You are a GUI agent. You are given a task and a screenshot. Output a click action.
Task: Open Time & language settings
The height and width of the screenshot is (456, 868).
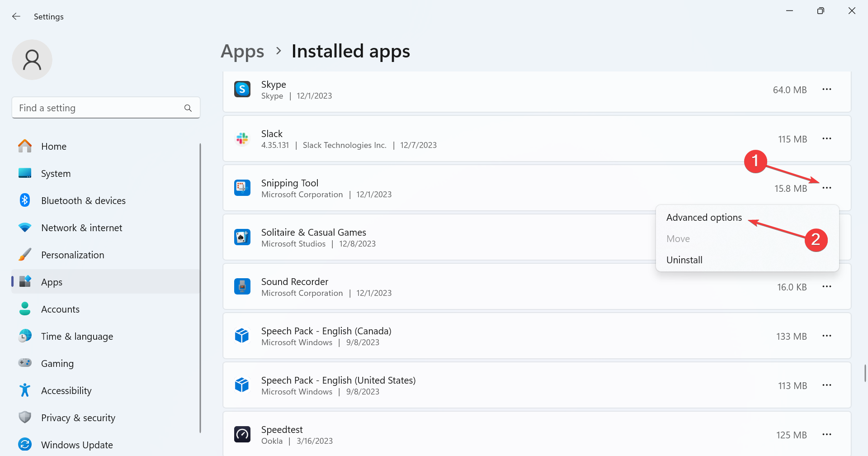[x=105, y=336]
